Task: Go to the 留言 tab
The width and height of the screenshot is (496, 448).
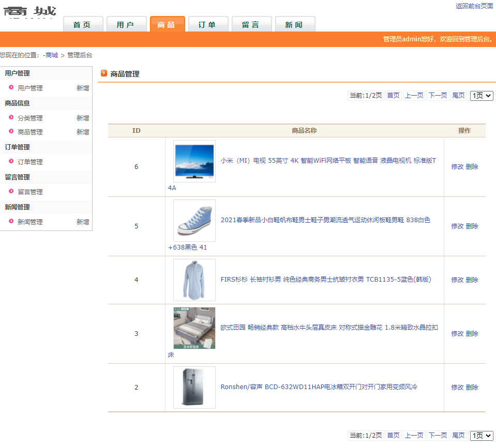Action: click(251, 24)
